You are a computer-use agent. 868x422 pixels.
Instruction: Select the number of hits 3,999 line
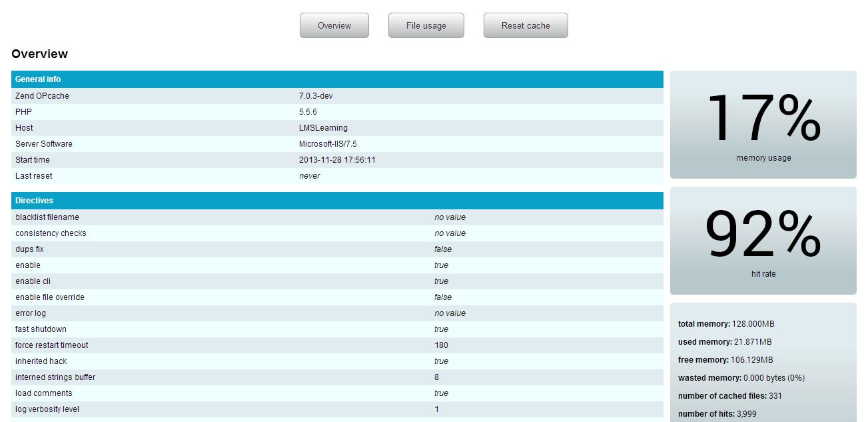(x=717, y=414)
